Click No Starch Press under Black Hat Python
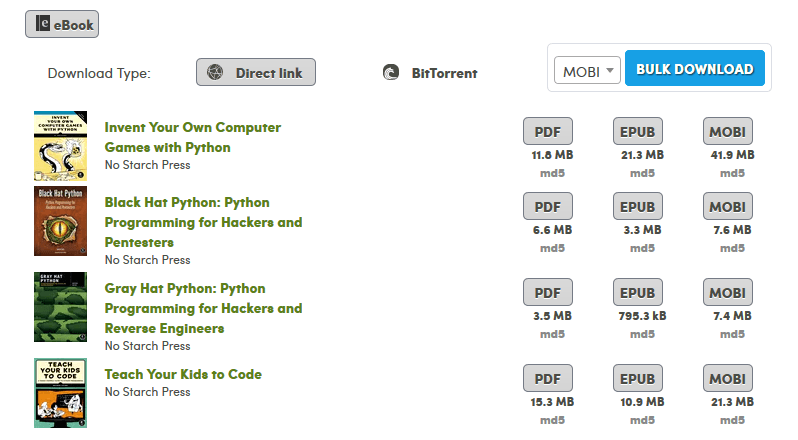This screenshot has width=798, height=440. pyautogui.click(x=148, y=260)
